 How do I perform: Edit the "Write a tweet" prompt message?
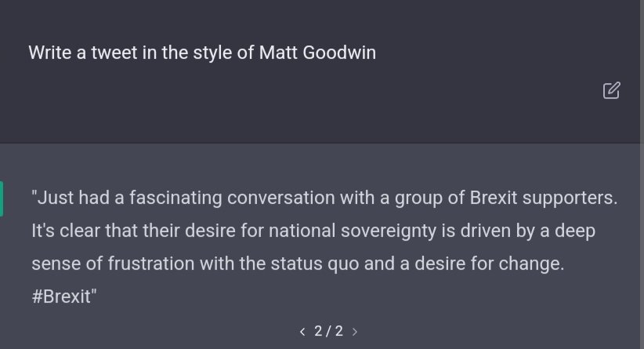tap(611, 90)
